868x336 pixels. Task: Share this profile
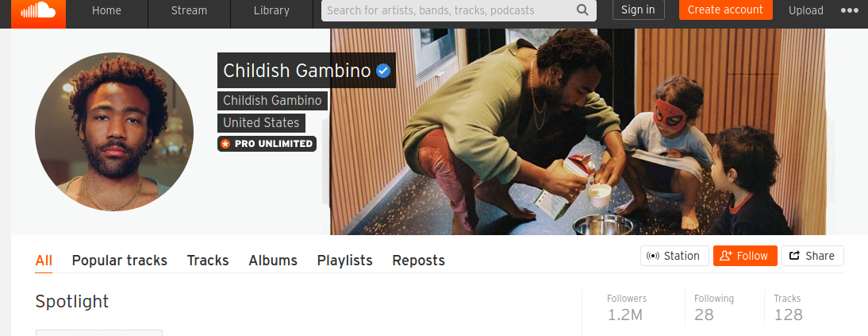pyautogui.click(x=812, y=256)
